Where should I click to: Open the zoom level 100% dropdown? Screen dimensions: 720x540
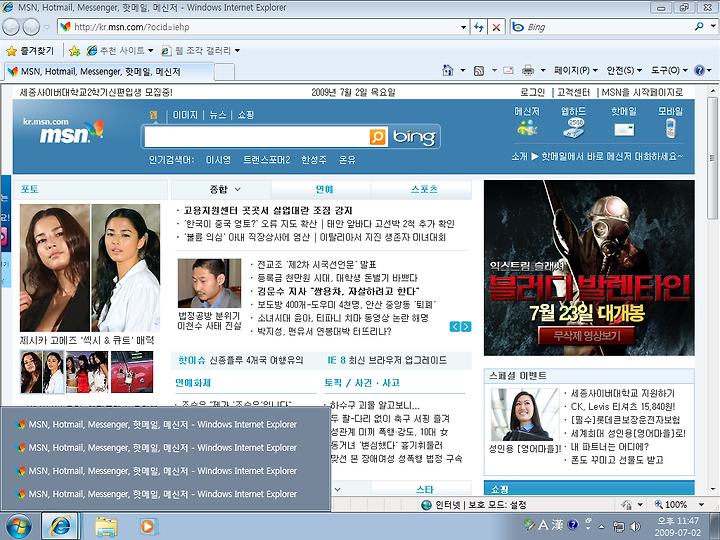click(701, 505)
